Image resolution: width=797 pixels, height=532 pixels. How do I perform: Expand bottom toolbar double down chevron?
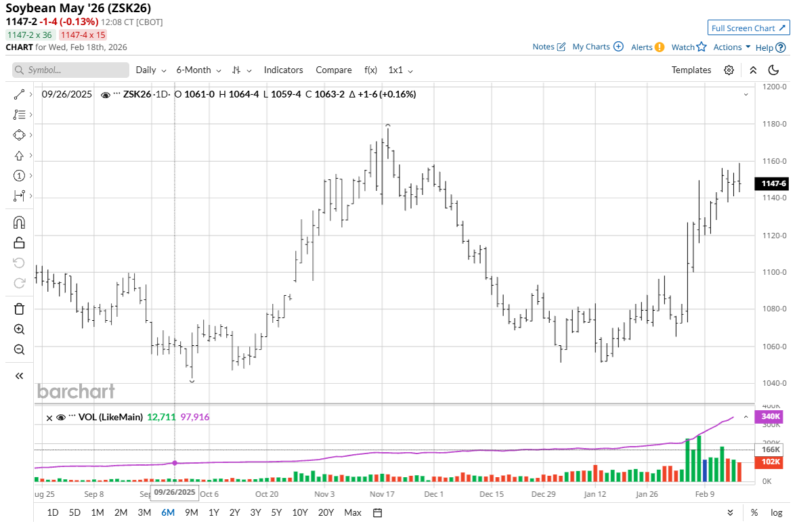(x=731, y=512)
